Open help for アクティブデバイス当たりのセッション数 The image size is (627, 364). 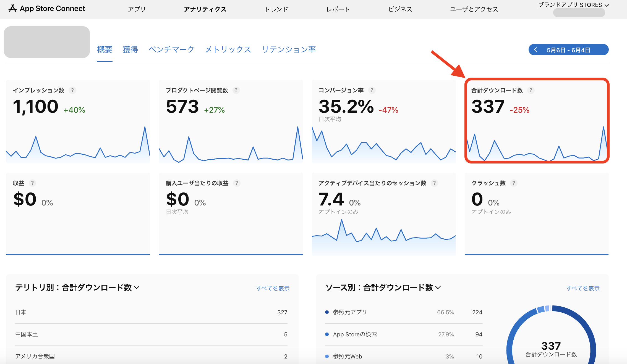435,183
